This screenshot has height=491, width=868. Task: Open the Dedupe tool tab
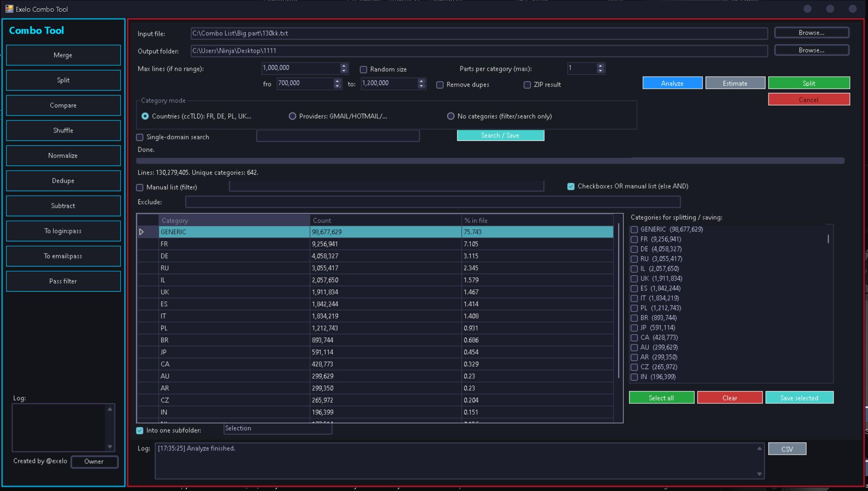(x=63, y=181)
